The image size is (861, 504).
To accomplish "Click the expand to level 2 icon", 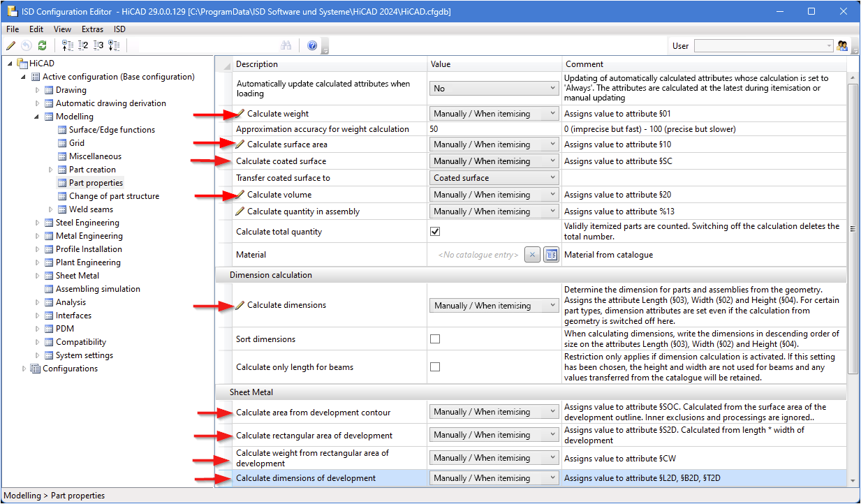I will (83, 45).
